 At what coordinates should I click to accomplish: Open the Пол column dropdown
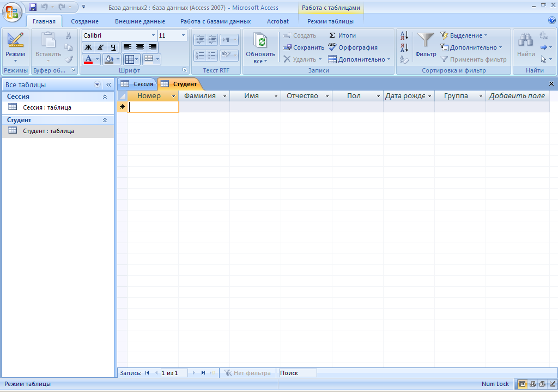(x=378, y=96)
